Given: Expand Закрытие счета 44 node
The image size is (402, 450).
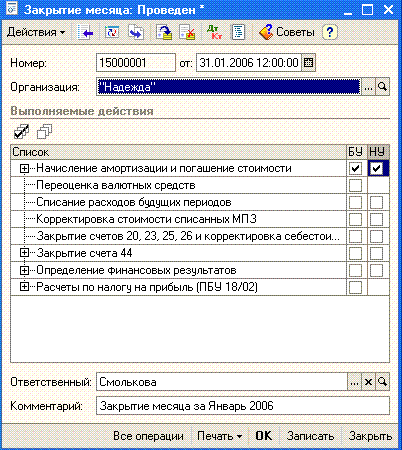Looking at the screenshot, I should point(24,253).
